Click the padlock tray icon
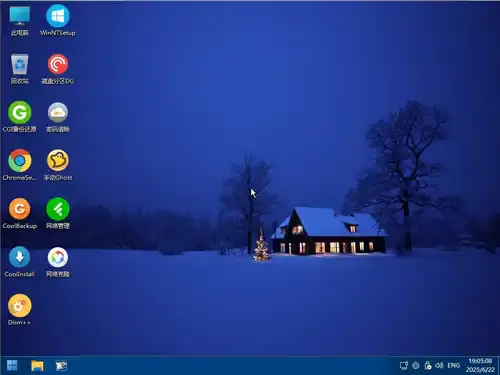Screen dimensions: 500x375 428,366
